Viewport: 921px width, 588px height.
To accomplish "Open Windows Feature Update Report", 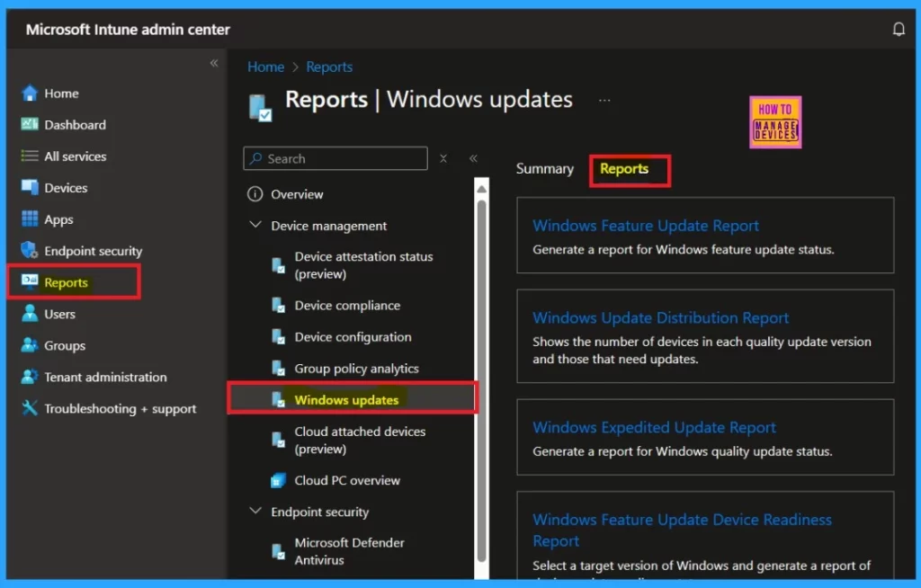I will coord(646,226).
